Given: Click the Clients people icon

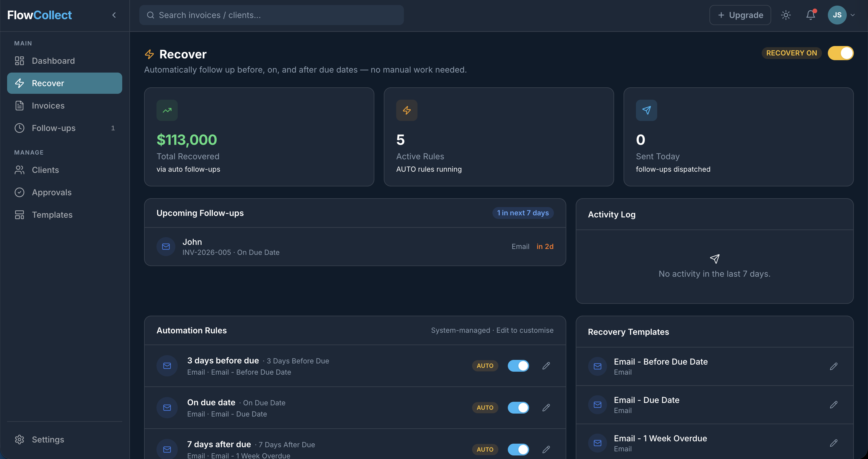Looking at the screenshot, I should [x=19, y=170].
